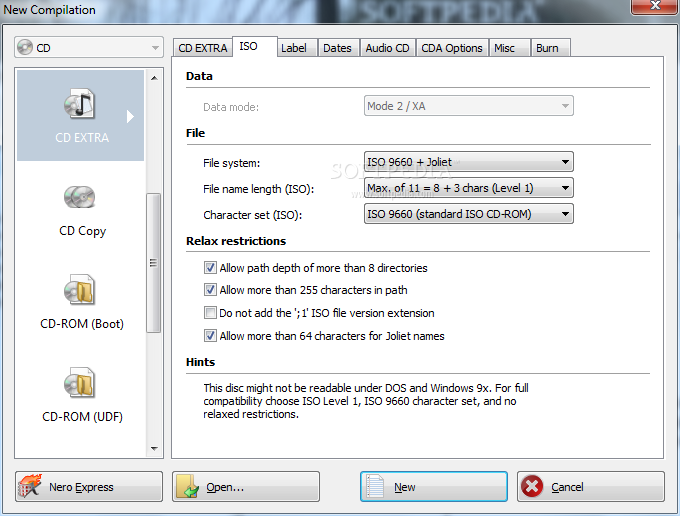Open the File system dropdown
Screen dimensions: 680x516
469,162
